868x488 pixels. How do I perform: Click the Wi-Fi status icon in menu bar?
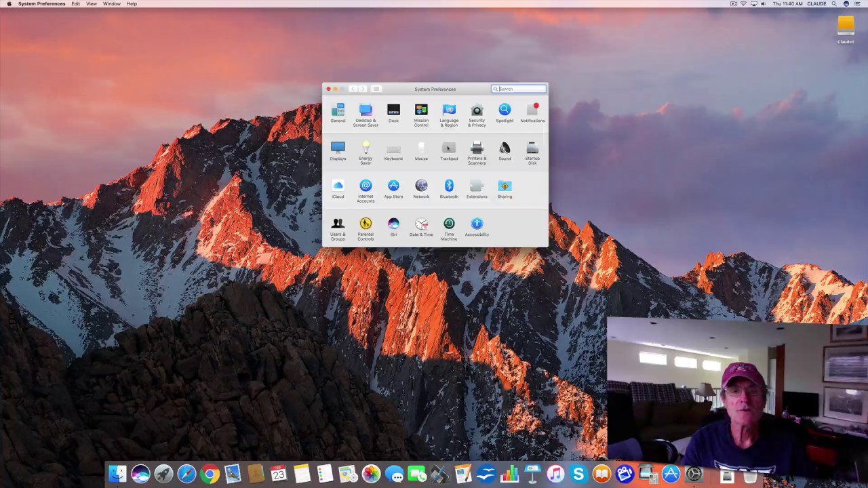click(743, 4)
